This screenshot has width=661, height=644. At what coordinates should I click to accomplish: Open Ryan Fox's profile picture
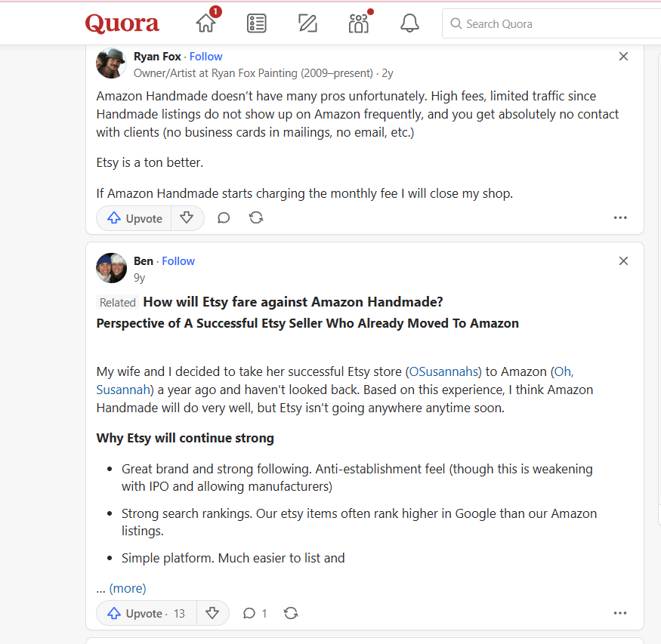point(111,63)
